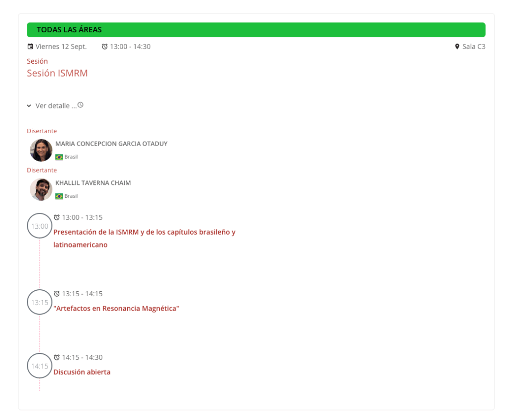This screenshot has width=509, height=420.
Task: Click the red Sesión label above the title
Action: tap(37, 61)
